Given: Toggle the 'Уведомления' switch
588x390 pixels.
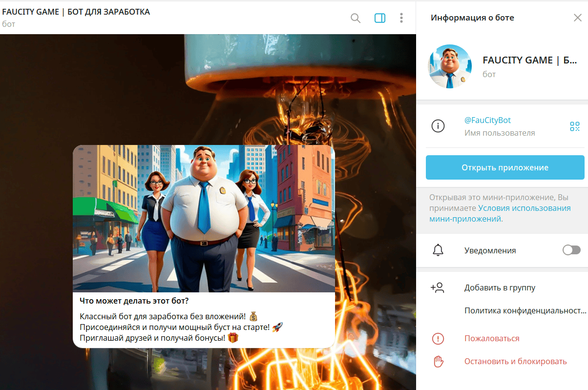Looking at the screenshot, I should click(571, 250).
